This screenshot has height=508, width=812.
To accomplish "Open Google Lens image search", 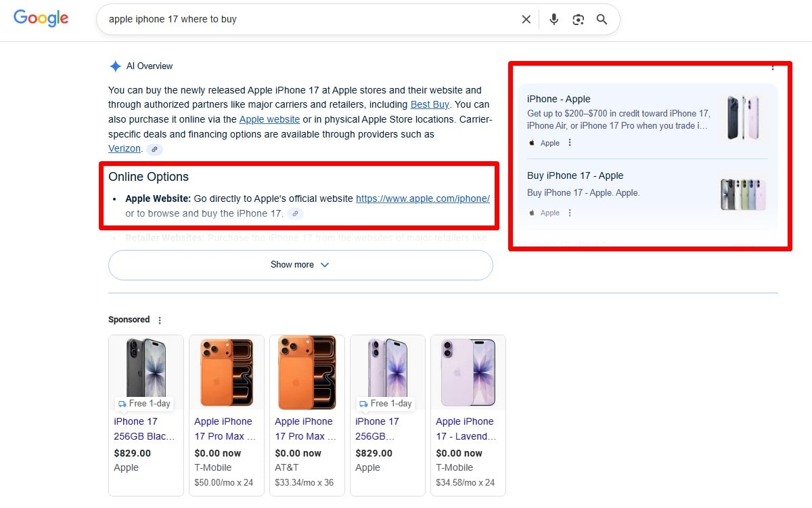I will click(x=578, y=20).
